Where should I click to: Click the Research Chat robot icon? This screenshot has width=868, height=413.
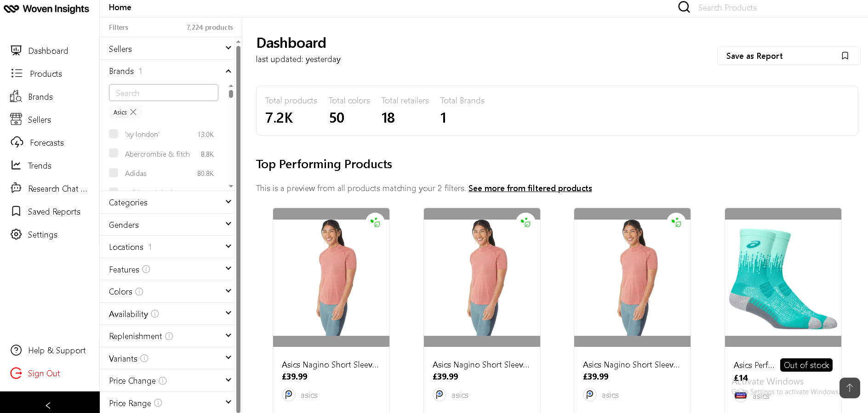16,188
